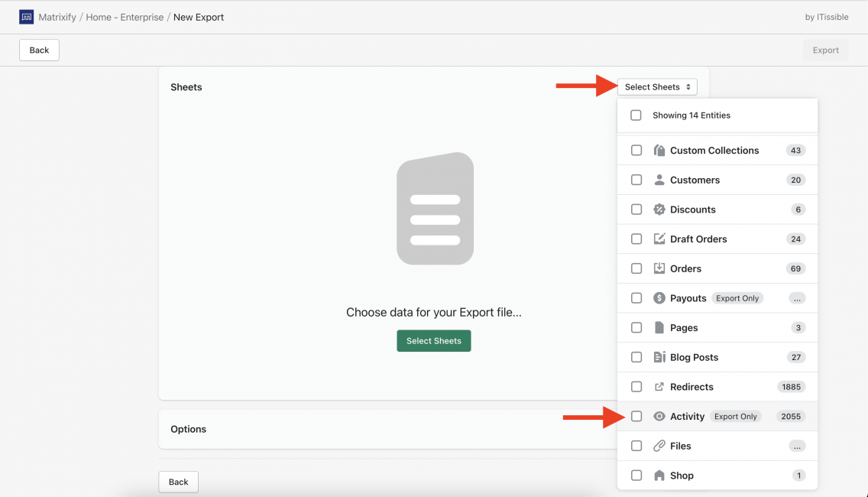Enable the Showing 14 Entities checkbox

pyautogui.click(x=636, y=115)
